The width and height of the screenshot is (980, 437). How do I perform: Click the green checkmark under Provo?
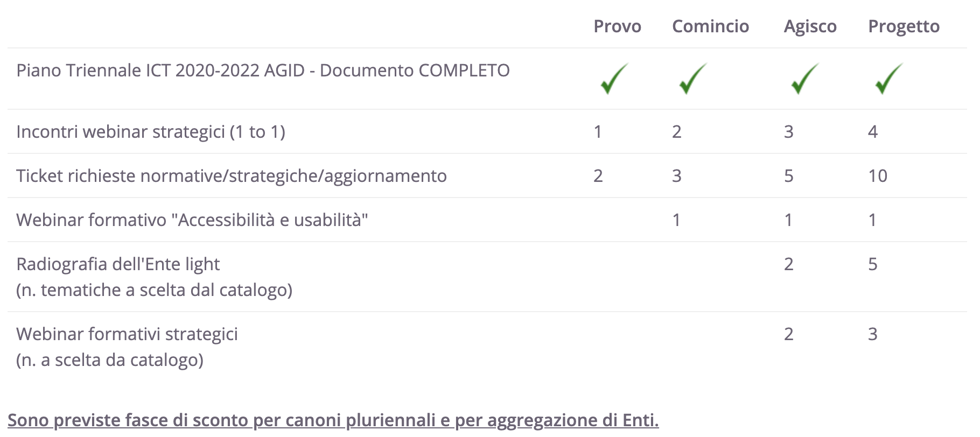[x=614, y=79]
